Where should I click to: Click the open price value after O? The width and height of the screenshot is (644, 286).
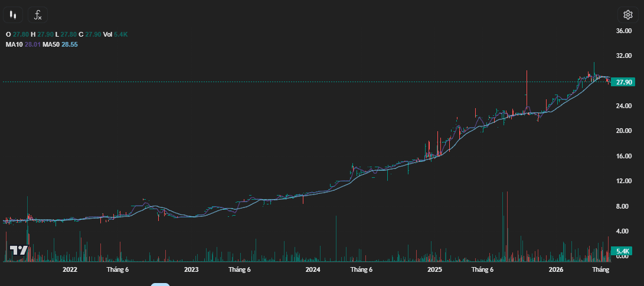[x=21, y=34]
